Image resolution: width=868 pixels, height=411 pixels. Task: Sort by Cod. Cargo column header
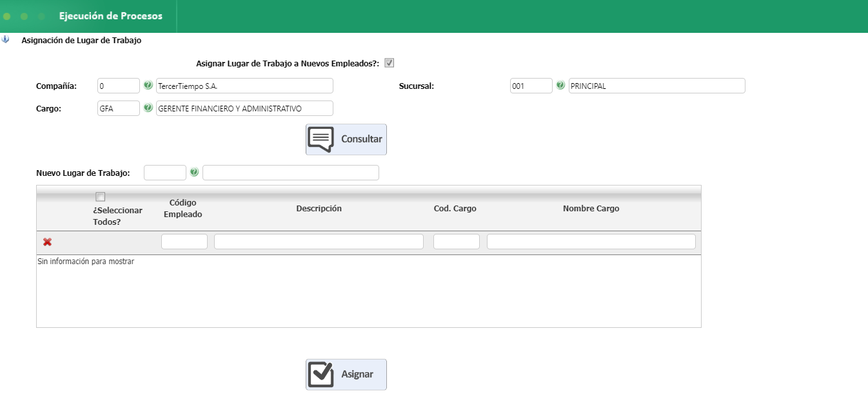coord(455,209)
